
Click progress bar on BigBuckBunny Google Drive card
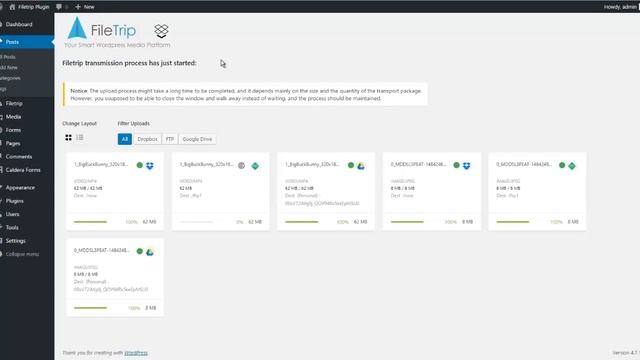pyautogui.click(x=302, y=222)
